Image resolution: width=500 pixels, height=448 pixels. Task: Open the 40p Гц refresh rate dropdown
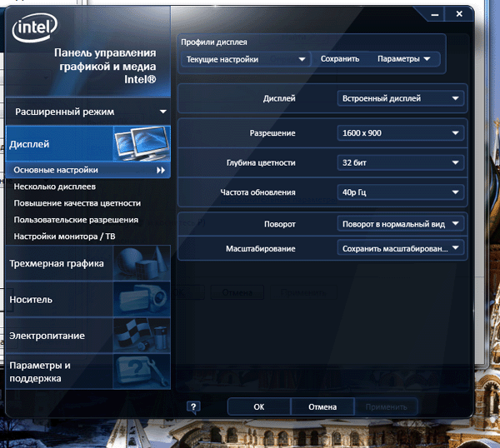[x=401, y=192]
